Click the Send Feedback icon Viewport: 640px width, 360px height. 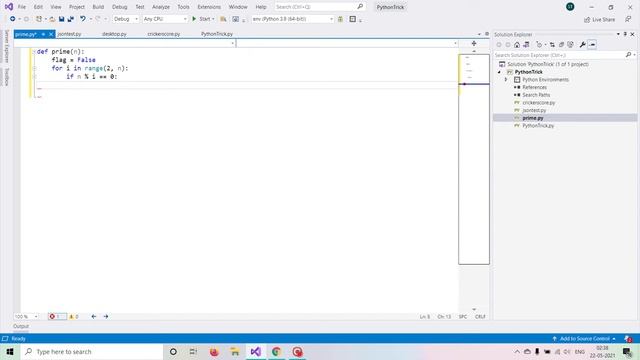(628, 19)
